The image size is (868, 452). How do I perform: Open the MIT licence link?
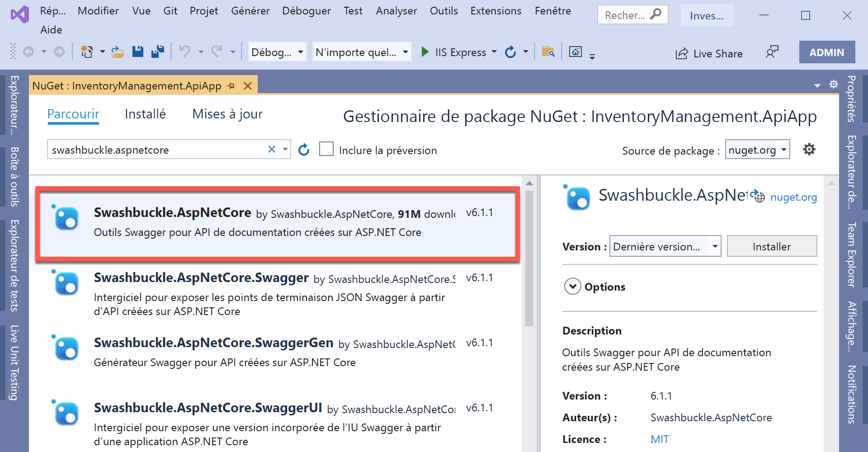[660, 439]
